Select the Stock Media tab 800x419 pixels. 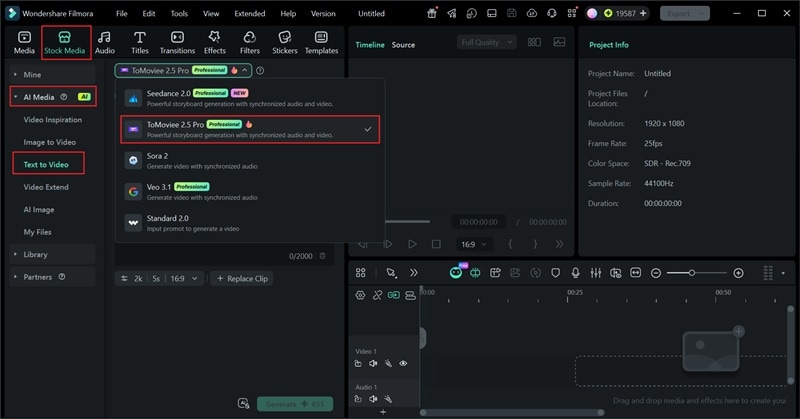(x=65, y=43)
